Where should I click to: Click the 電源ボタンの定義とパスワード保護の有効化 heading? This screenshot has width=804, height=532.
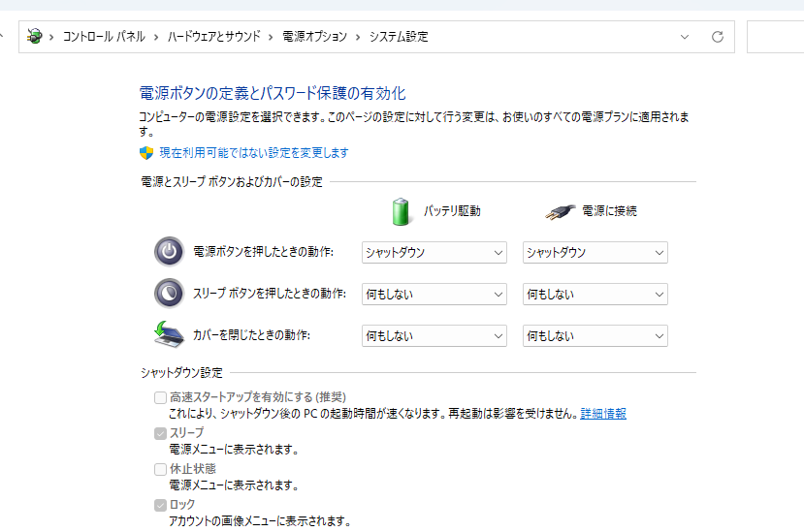pos(273,93)
